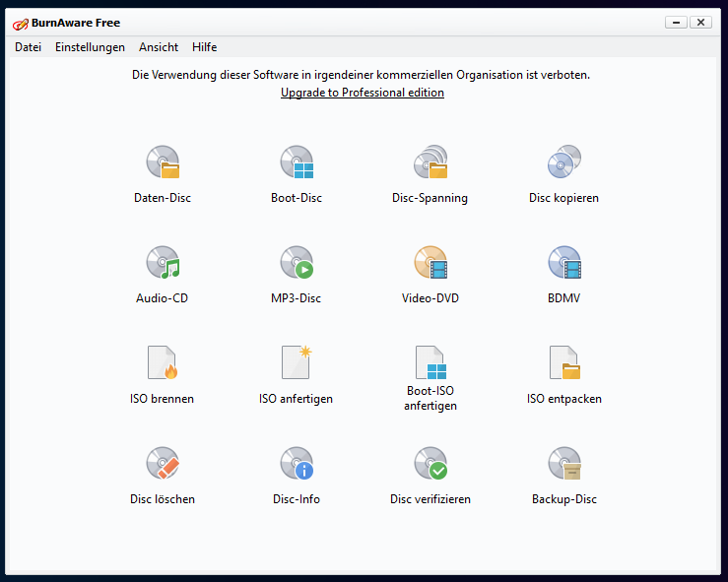The image size is (728, 582).
Task: Click the "Audio-CD" label
Action: point(162,298)
